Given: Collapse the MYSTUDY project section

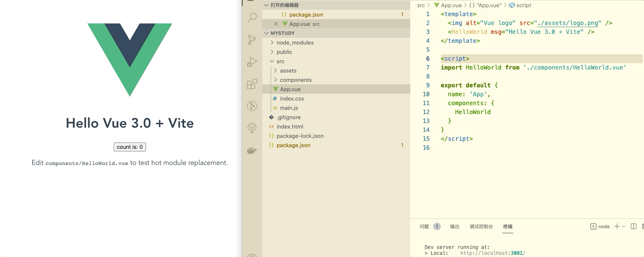Looking at the screenshot, I should pyautogui.click(x=266, y=33).
